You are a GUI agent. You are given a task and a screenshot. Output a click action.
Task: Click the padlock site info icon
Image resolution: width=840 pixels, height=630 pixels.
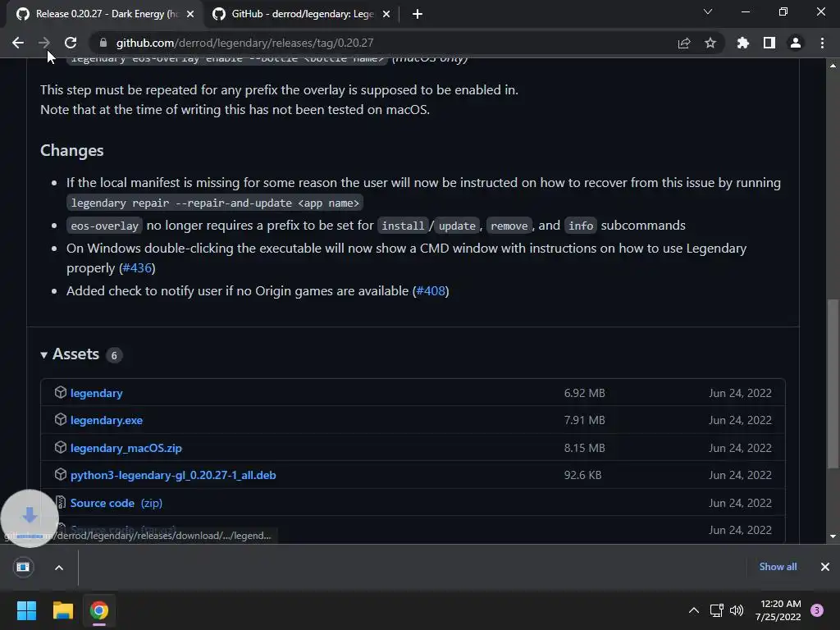tap(103, 43)
